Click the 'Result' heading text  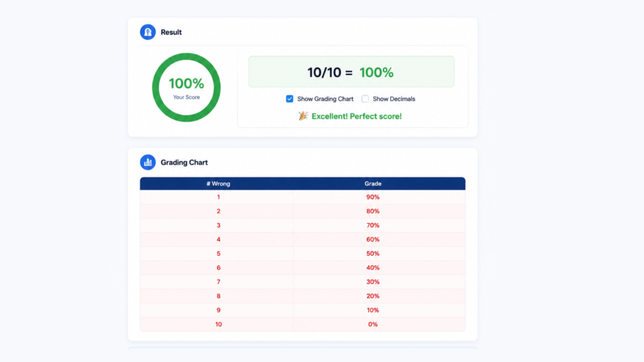coord(171,32)
